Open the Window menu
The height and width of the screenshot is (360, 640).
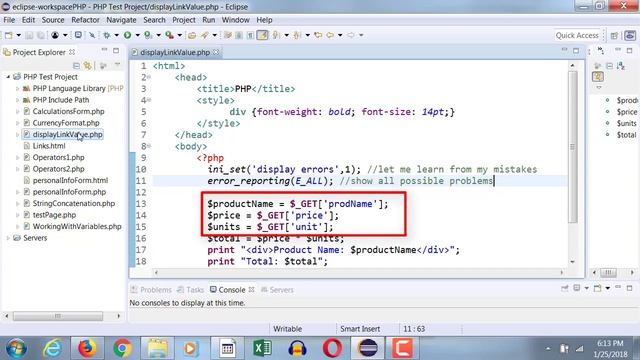(x=236, y=20)
